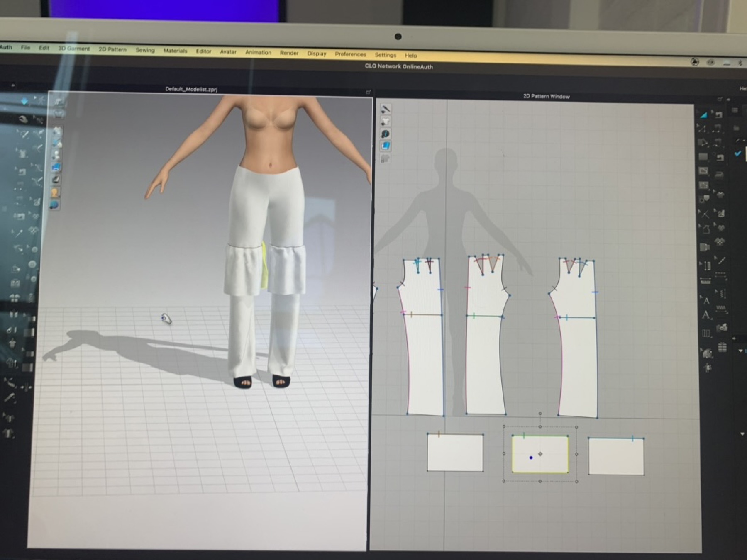Select the blue triangle pattern tool
The image size is (747, 560).
tap(703, 114)
